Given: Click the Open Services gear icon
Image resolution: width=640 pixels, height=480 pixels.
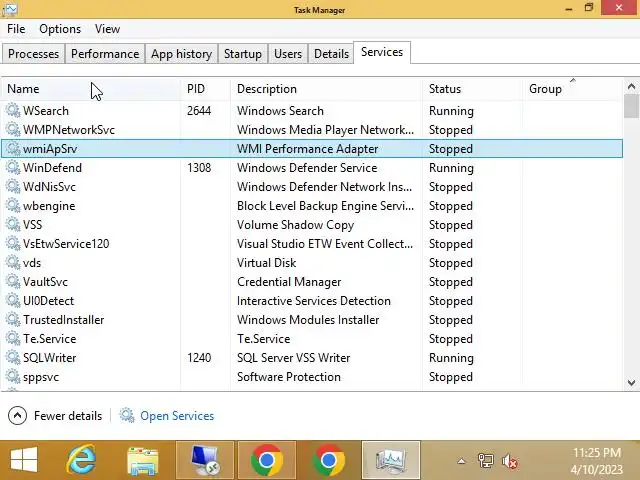Looking at the screenshot, I should click(x=127, y=416).
